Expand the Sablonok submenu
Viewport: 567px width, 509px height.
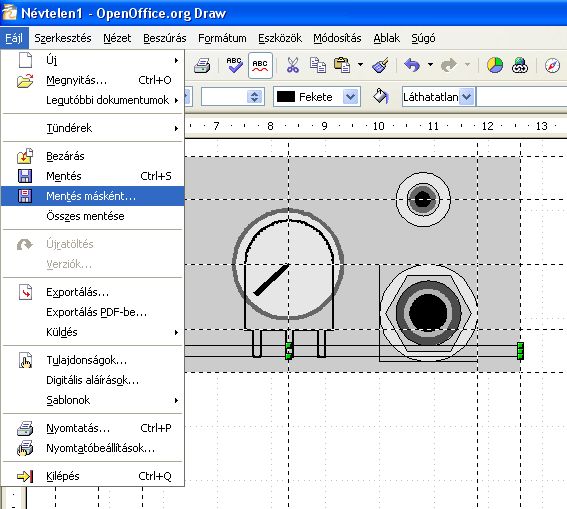(93, 400)
